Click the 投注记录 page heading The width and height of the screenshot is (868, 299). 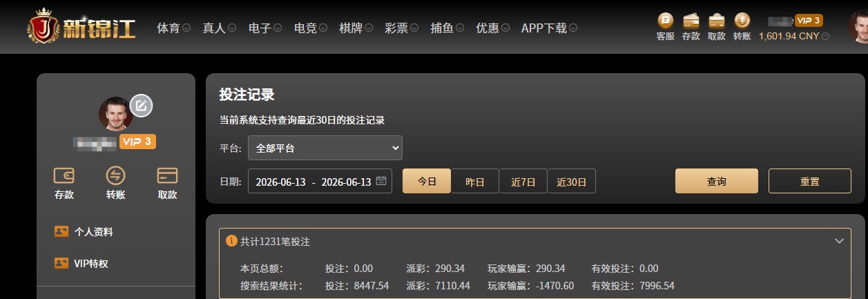pyautogui.click(x=247, y=95)
